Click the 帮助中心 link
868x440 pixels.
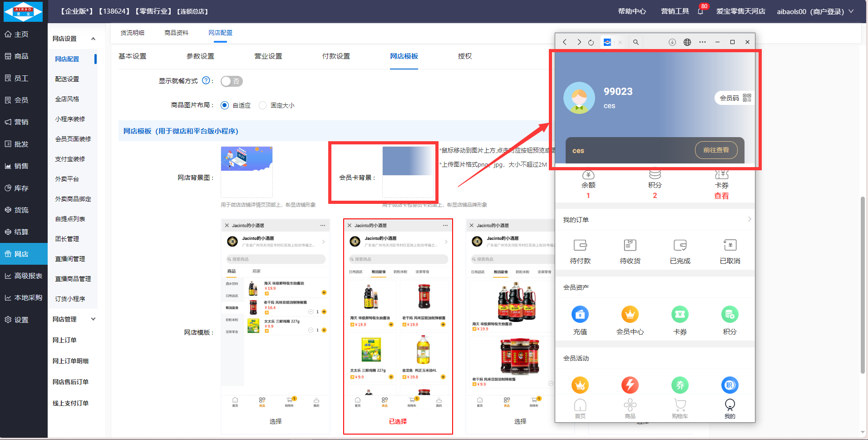(631, 11)
